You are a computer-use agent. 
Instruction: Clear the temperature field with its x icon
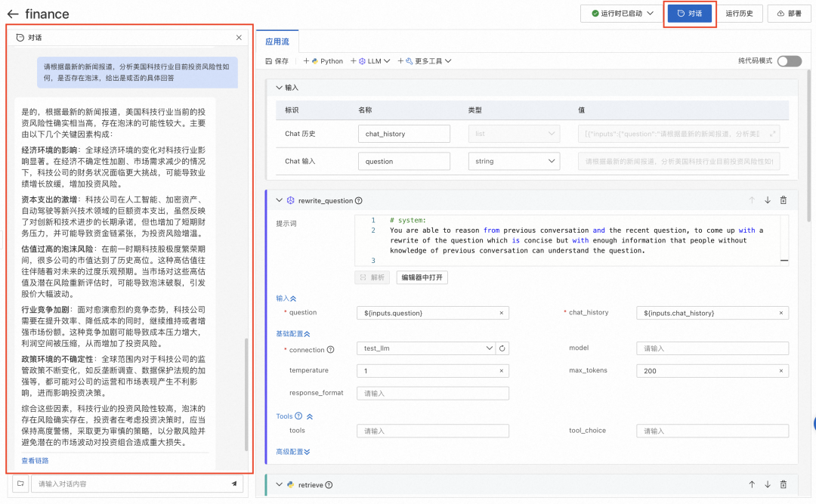point(501,370)
